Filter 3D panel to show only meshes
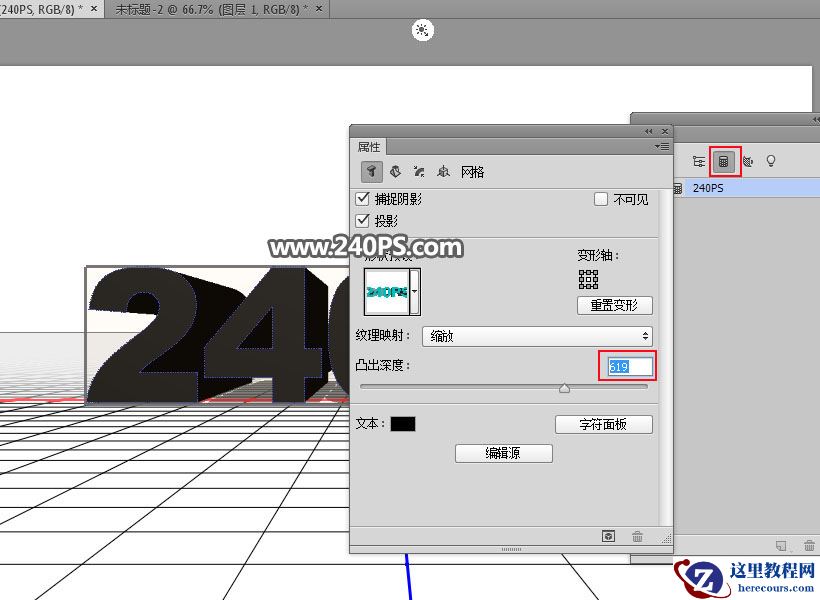 724,160
